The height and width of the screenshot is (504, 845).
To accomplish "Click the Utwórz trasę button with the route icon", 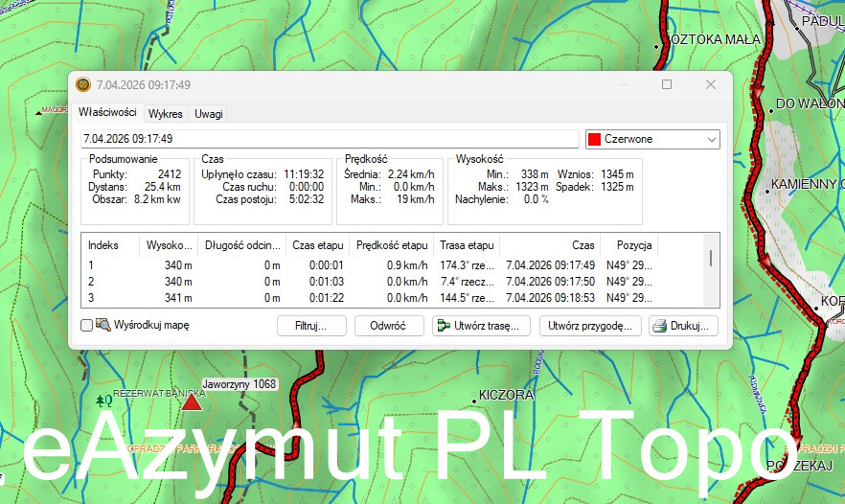I will point(481,326).
